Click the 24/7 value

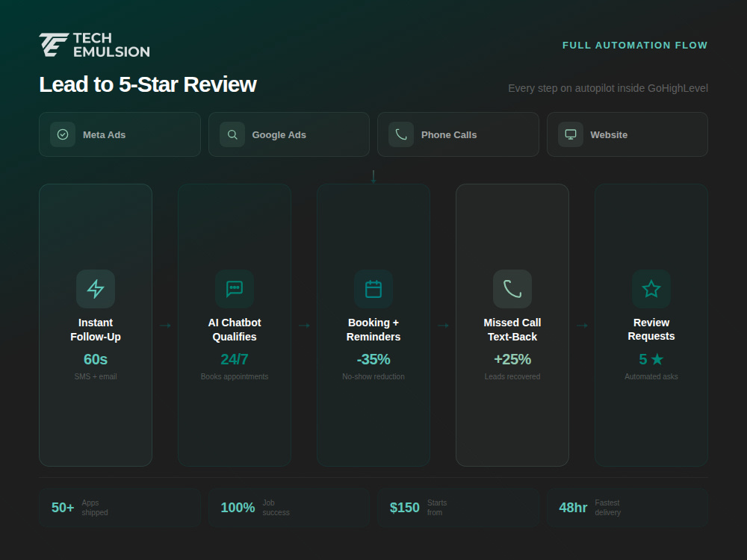click(235, 359)
